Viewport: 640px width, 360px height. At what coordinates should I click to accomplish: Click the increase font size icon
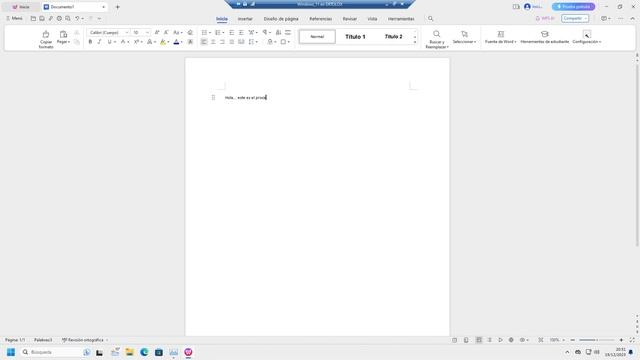coord(157,33)
